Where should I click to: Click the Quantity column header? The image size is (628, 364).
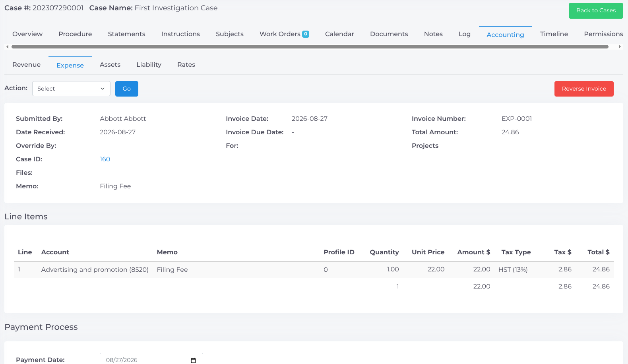click(x=384, y=252)
